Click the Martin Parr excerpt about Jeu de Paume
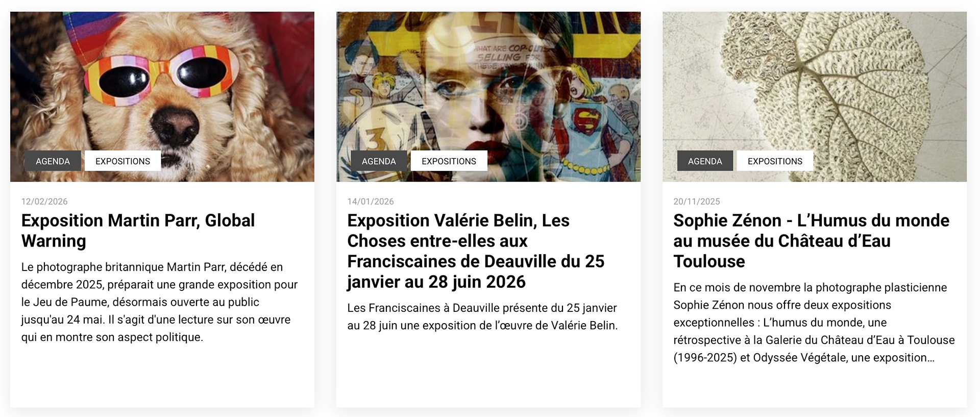 [159, 302]
